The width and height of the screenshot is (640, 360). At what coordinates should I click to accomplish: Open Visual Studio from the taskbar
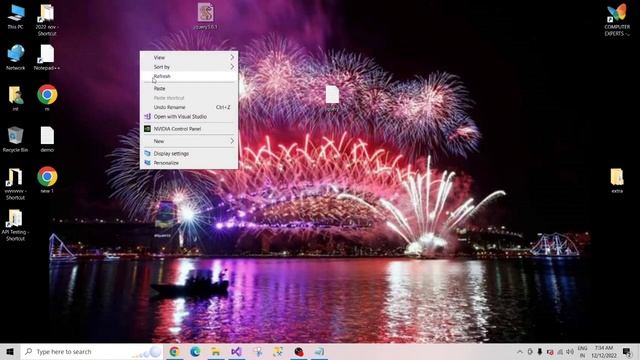pyautogui.click(x=236, y=351)
